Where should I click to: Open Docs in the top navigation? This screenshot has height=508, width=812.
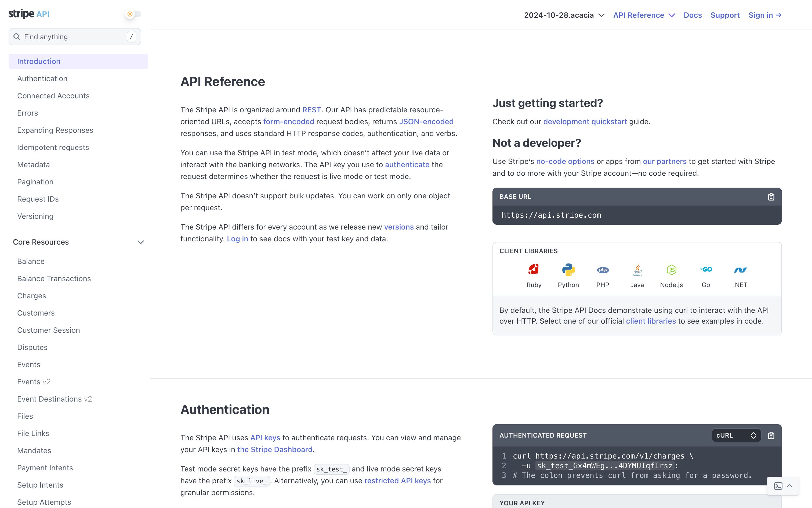coord(693,15)
